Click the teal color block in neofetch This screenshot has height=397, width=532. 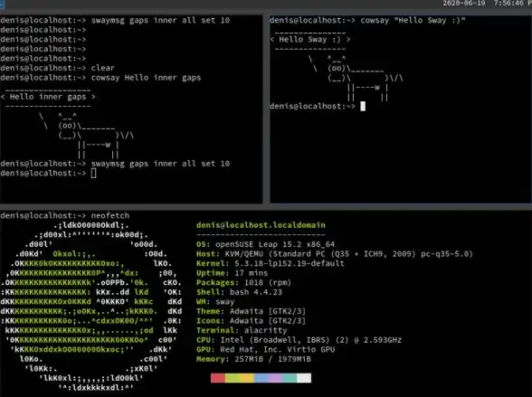[x=290, y=378]
